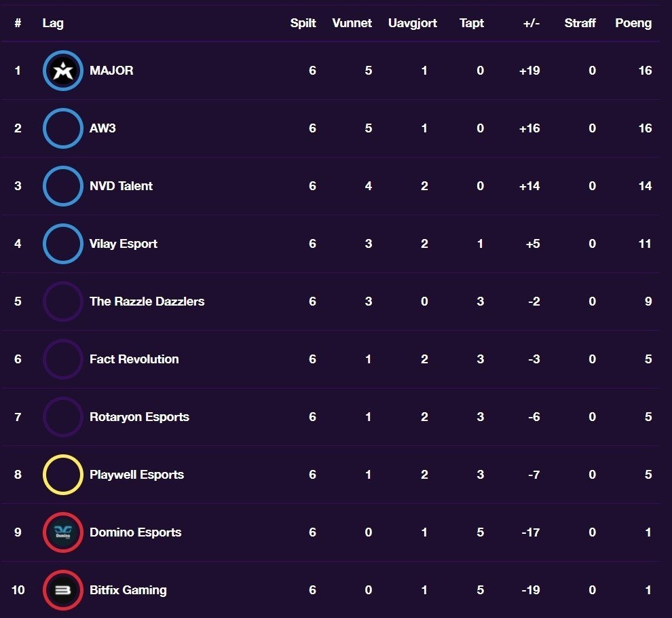Click the Domino Esports team logo
672x618 pixels.
tap(63, 532)
